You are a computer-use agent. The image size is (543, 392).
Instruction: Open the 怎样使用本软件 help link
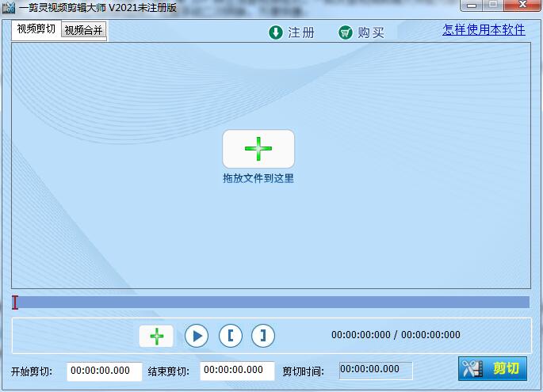pos(484,30)
